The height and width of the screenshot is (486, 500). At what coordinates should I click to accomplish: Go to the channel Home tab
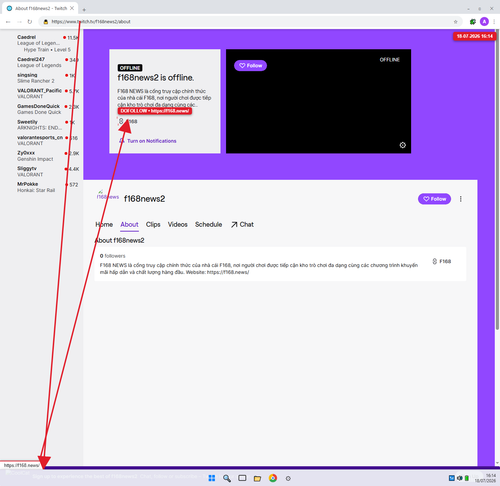coord(104,224)
